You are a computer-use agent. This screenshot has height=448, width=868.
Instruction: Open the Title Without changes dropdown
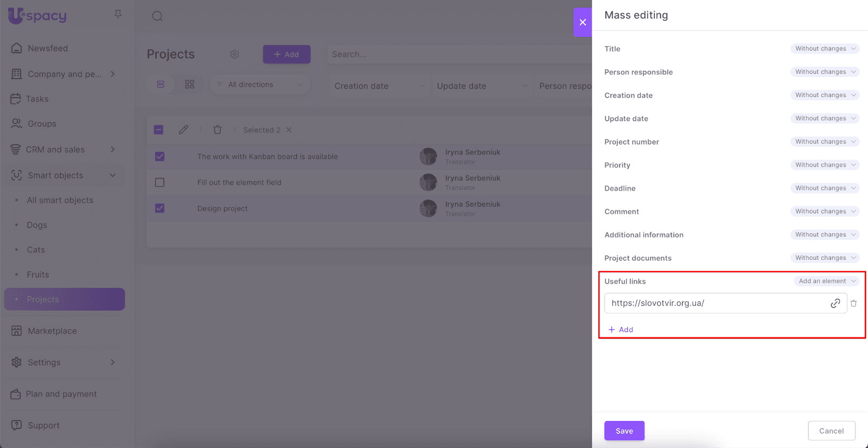[825, 49]
